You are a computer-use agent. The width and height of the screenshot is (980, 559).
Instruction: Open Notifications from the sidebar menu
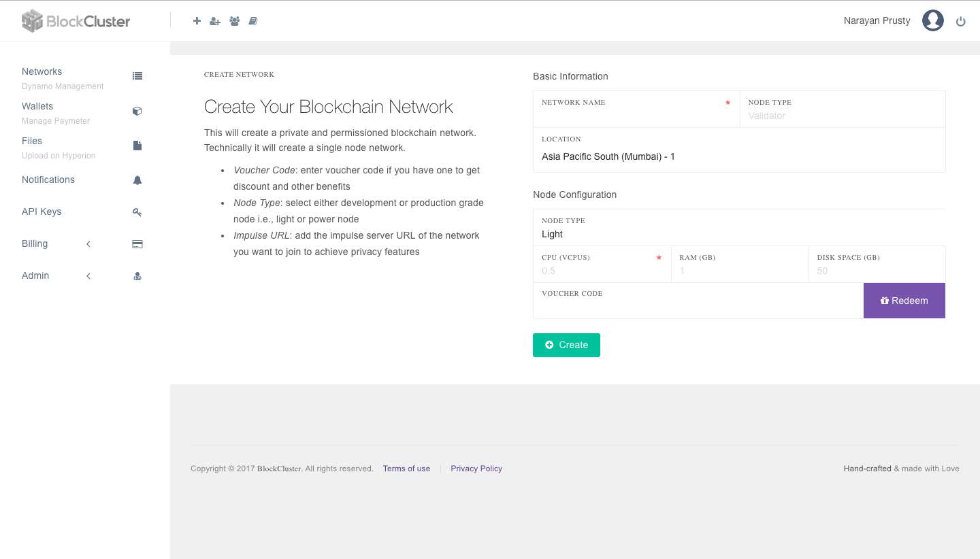pos(48,180)
